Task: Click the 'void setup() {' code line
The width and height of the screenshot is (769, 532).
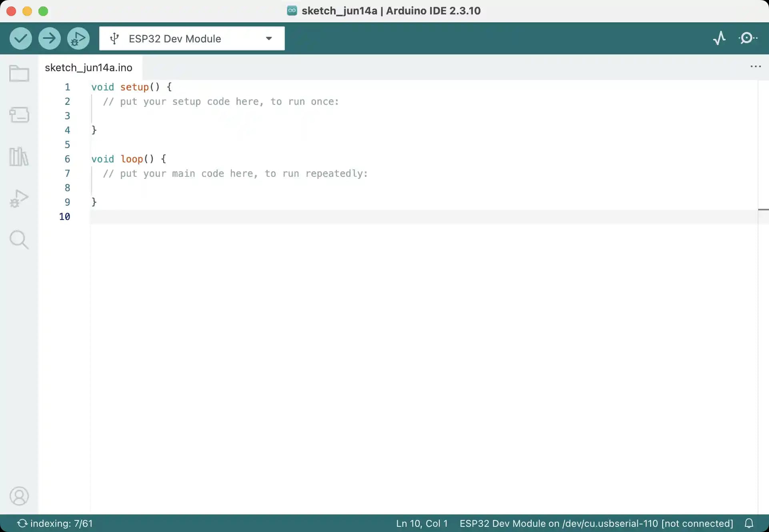Action: 132,87
